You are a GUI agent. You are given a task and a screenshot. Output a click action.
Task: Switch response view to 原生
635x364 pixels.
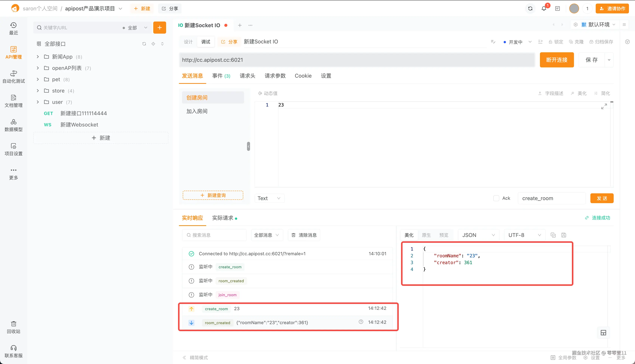[x=426, y=235]
